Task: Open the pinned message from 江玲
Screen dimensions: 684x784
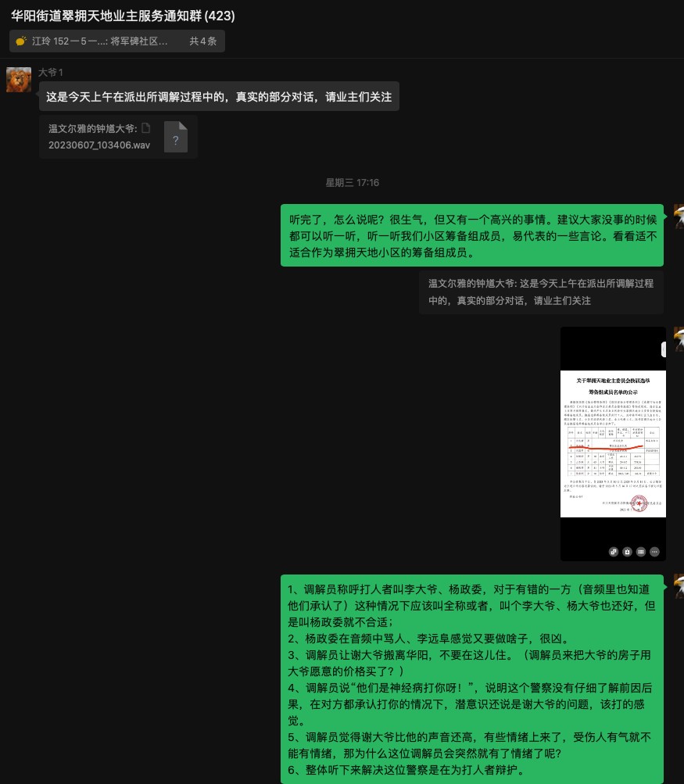Action: point(100,41)
